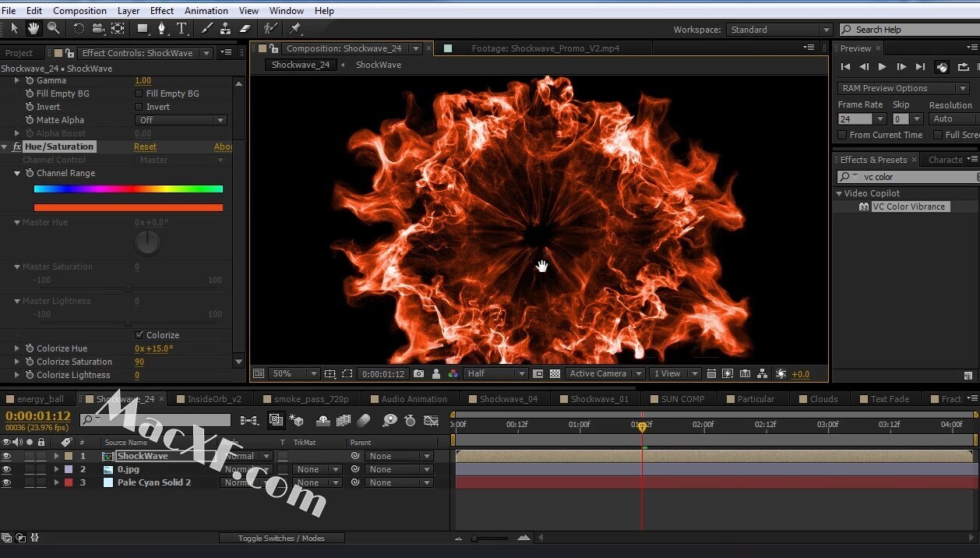The image size is (980, 558).
Task: Select the Horizontal Type tool
Action: tap(182, 29)
